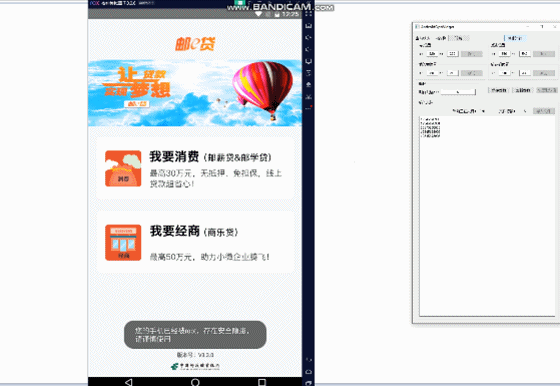Tap the 12:25 clock in the Android status bar
The height and width of the screenshot is (386, 560).
290,14
